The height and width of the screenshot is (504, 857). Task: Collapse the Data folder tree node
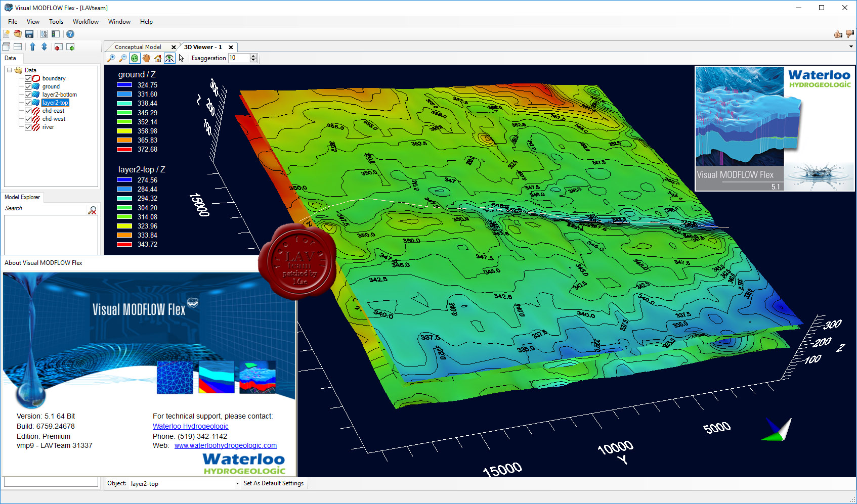9,70
